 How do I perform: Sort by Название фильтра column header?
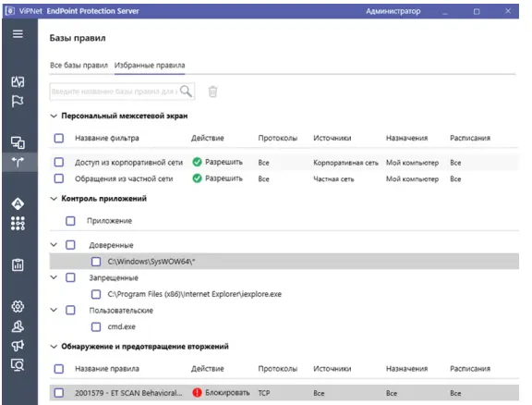(x=107, y=138)
